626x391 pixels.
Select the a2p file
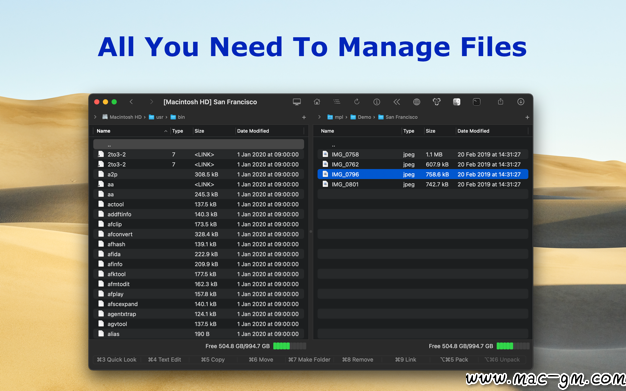click(x=198, y=174)
